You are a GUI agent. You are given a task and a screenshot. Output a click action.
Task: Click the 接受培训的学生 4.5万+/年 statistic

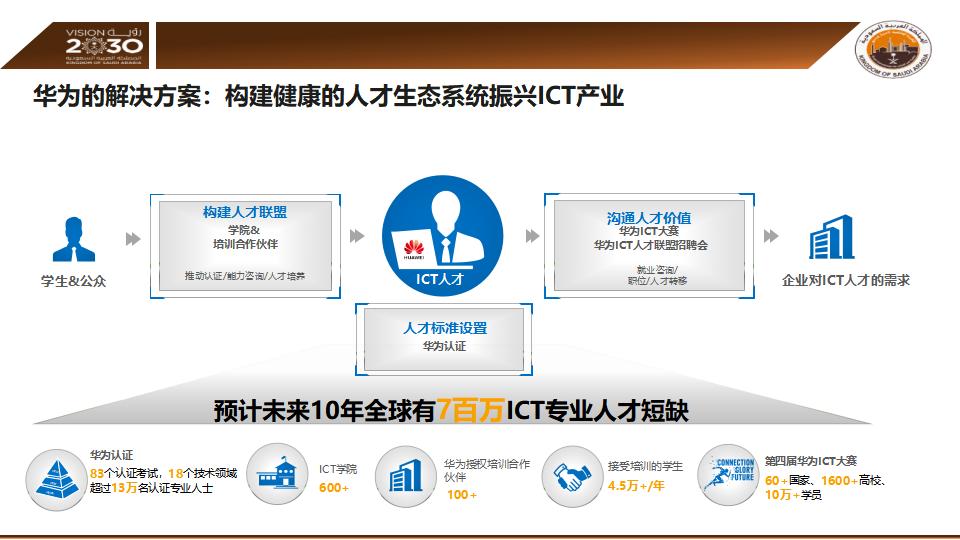(x=645, y=476)
